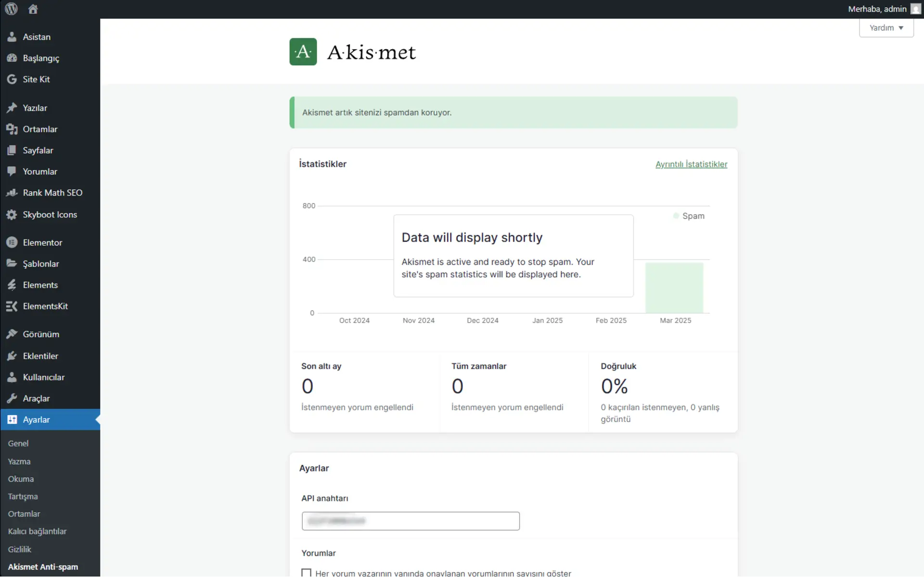The image size is (924, 578).
Task: Open the Rank Math SEO menu
Action: tap(52, 193)
